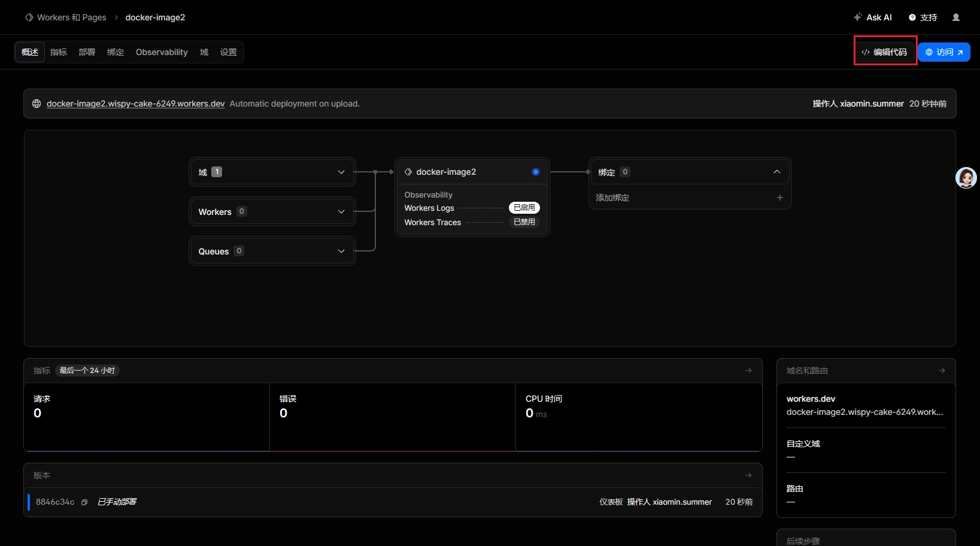Click the Ask AI sparkle icon
The height and width of the screenshot is (546, 980).
coord(858,17)
